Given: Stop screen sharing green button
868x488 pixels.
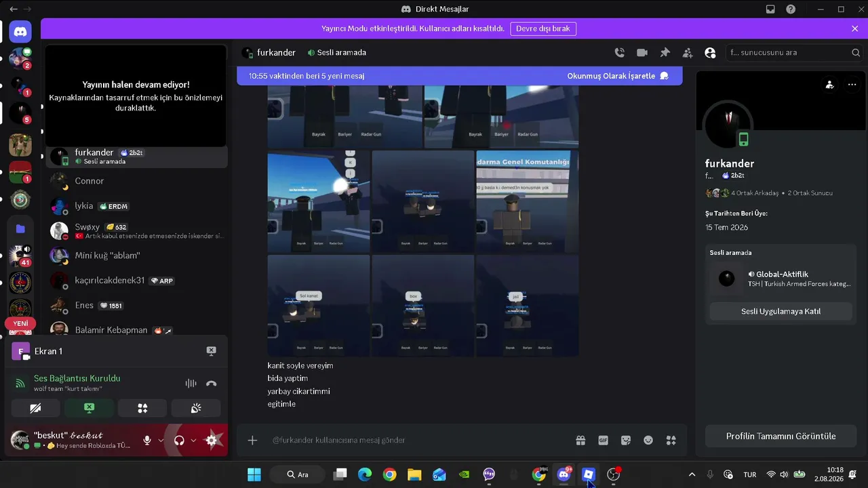Looking at the screenshot, I should [89, 408].
